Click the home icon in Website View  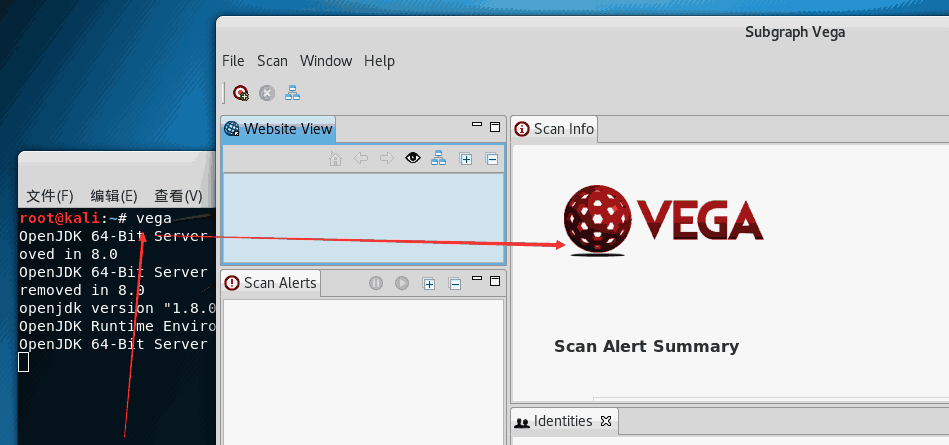pyautogui.click(x=335, y=159)
